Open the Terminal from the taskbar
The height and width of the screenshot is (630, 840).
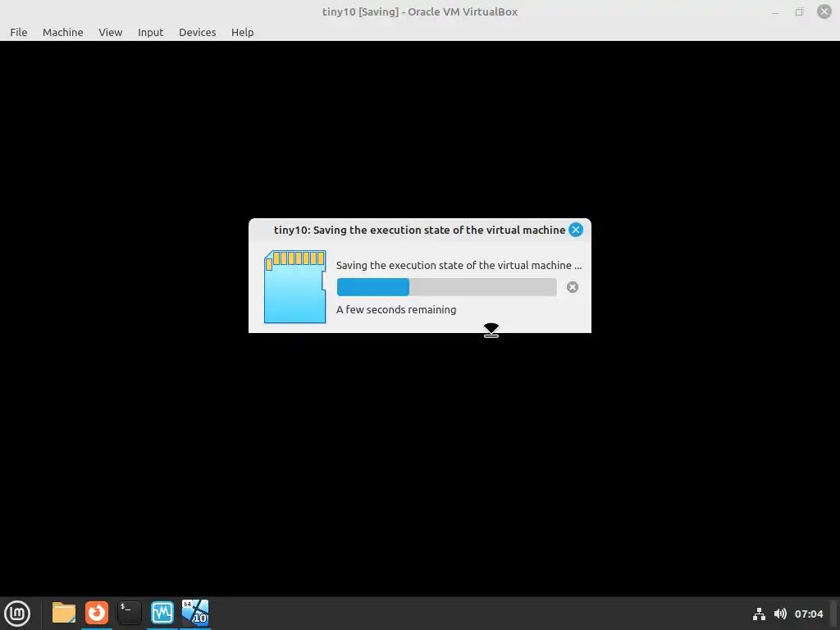129,613
